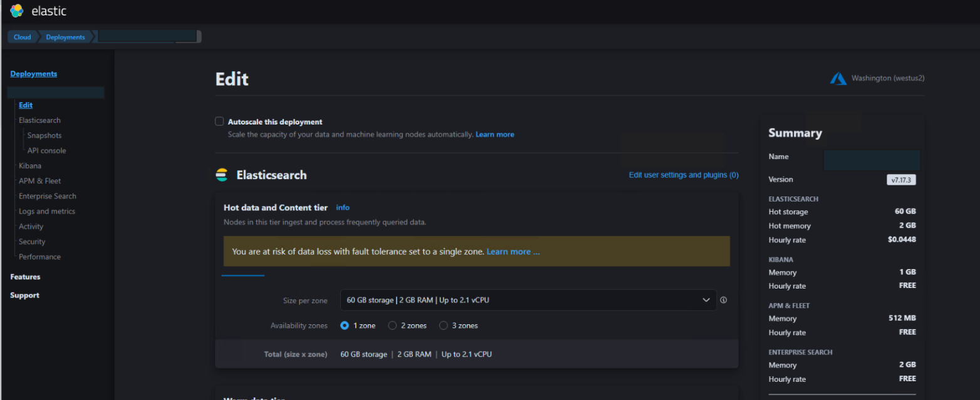Viewport: 980px width, 400px height.
Task: Enable Autoscale this deployment checkbox
Action: [219, 121]
